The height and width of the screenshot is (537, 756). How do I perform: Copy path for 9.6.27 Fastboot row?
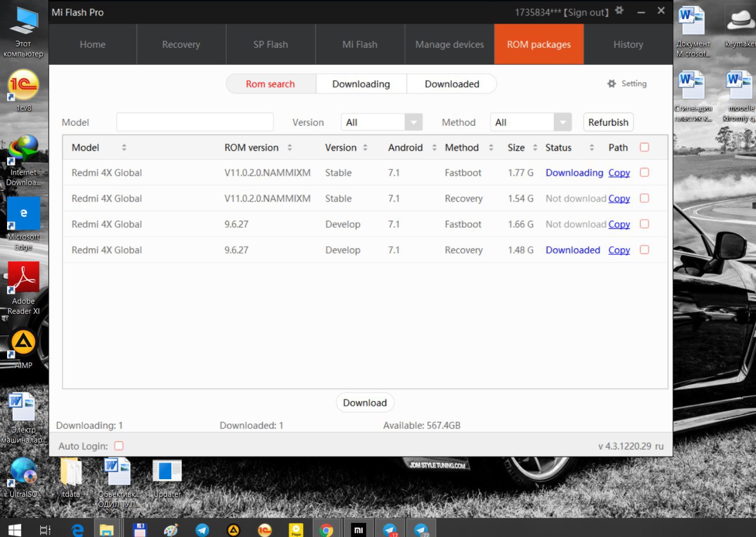[x=619, y=224]
